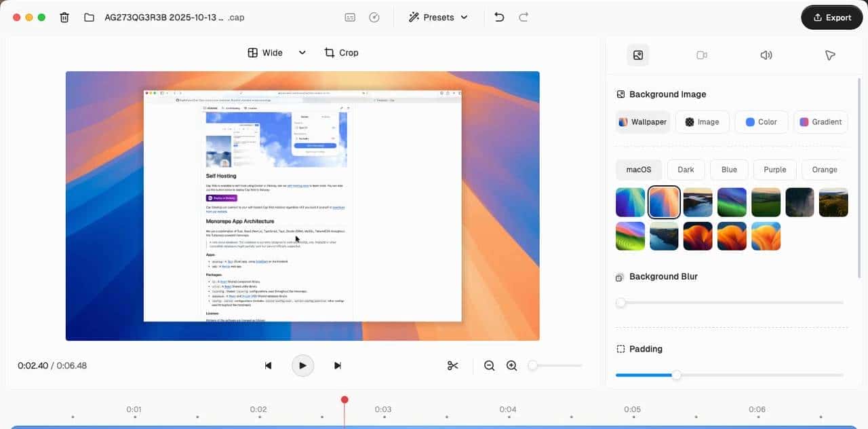Jump to 0:04 on the timeline
This screenshot has height=429, width=868.
508,409
